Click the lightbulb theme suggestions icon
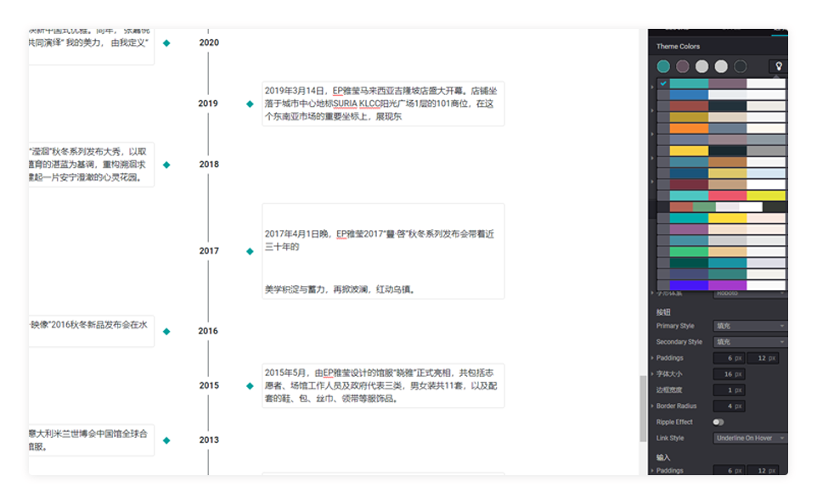Viewport: 817px width, 504px height. pos(778,66)
